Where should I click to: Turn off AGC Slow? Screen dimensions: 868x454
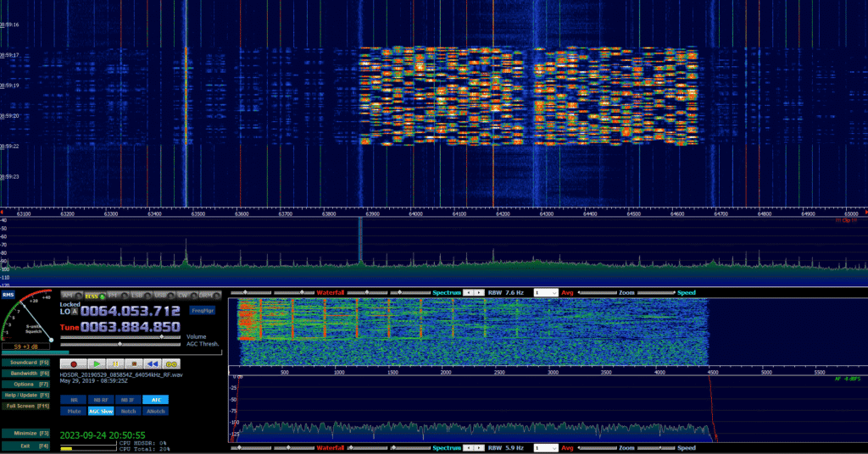(101, 411)
